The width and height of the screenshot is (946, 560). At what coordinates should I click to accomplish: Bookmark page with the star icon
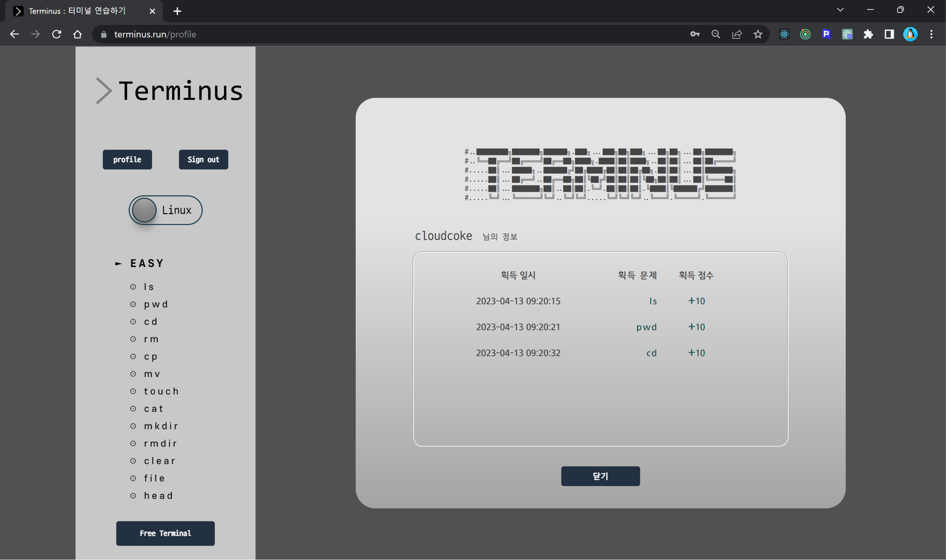[x=758, y=34]
